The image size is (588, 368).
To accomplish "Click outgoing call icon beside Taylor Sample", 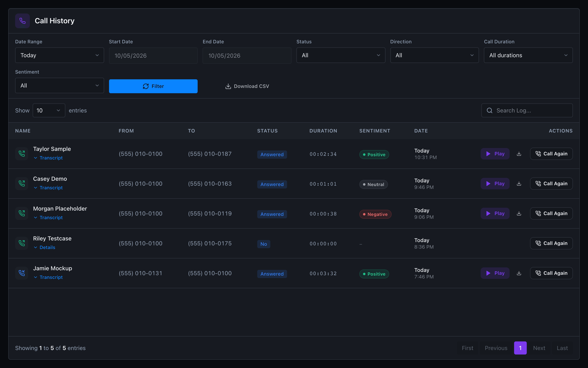I will click(22, 154).
